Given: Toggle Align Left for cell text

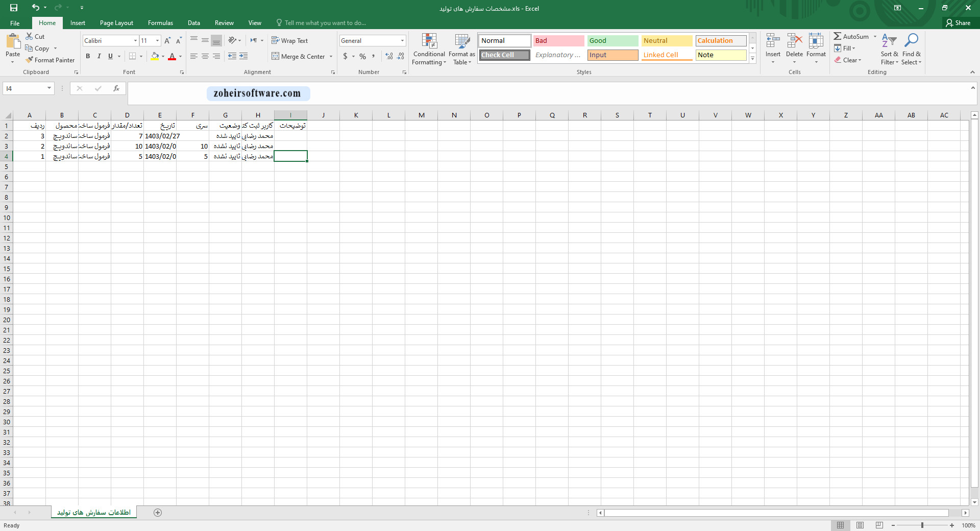Looking at the screenshot, I should click(194, 56).
